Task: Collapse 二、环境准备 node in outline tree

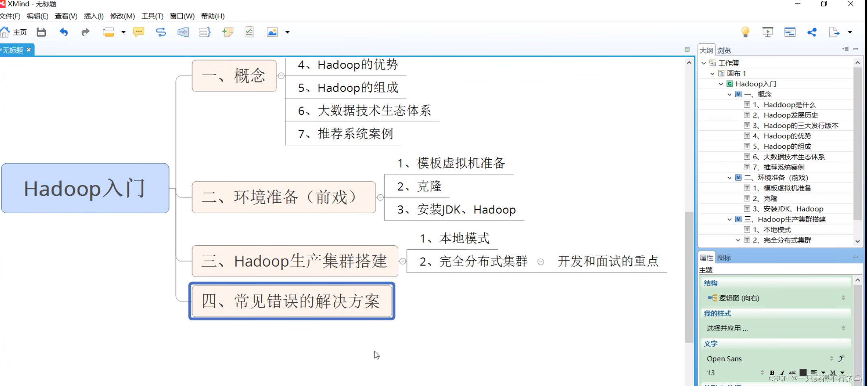Action: pyautogui.click(x=730, y=178)
